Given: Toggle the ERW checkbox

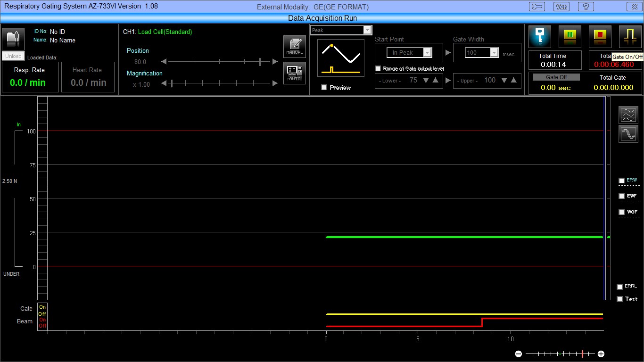Looking at the screenshot, I should (x=621, y=181).
